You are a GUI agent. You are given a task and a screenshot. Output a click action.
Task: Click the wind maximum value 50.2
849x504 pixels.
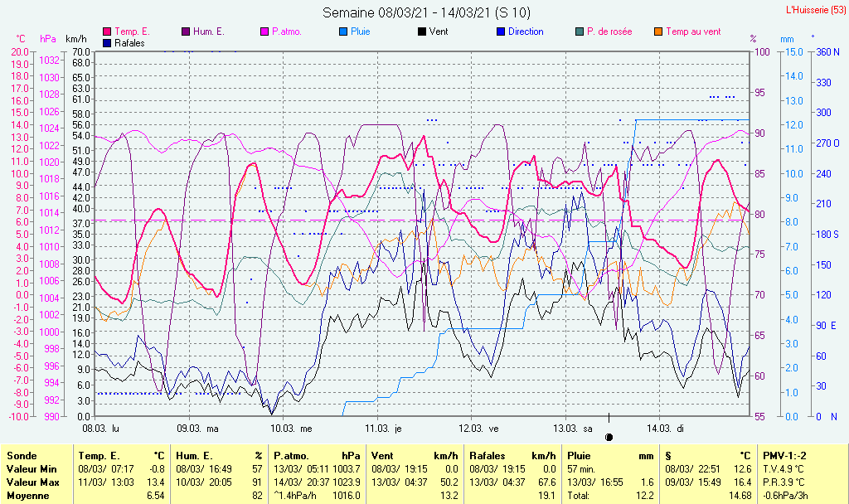[449, 482]
